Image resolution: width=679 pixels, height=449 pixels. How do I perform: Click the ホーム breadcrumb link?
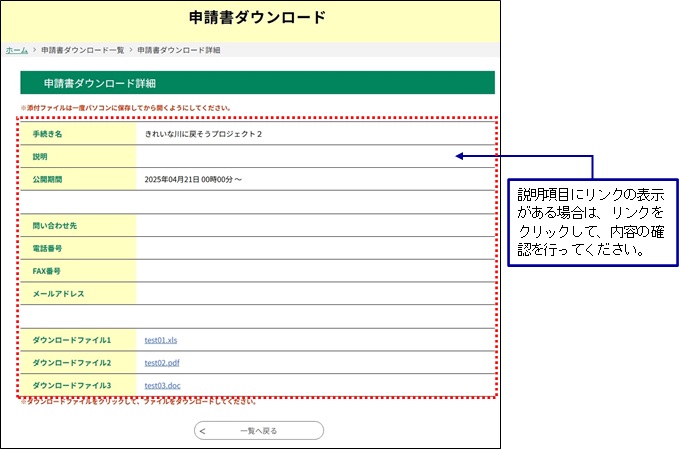point(16,49)
